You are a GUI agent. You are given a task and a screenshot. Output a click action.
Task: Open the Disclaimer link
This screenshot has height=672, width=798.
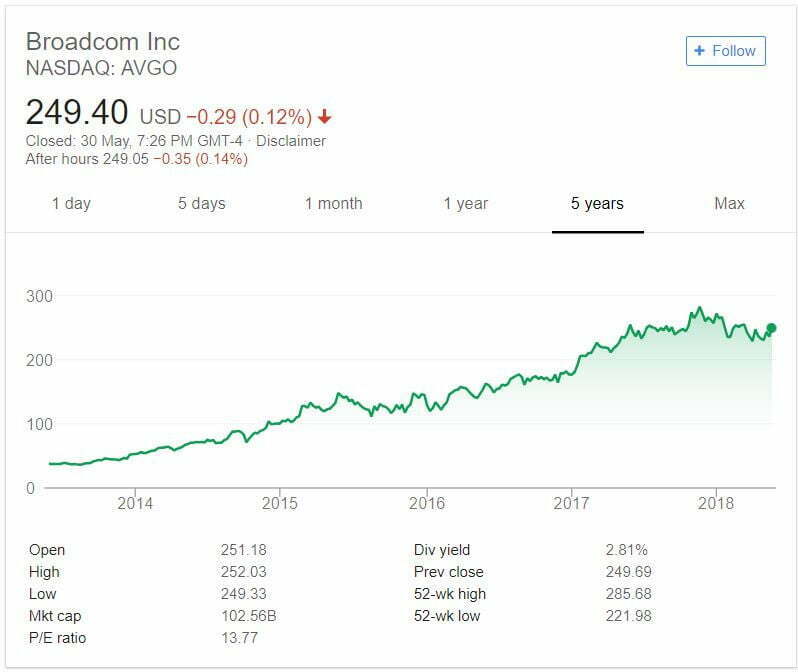[x=290, y=141]
